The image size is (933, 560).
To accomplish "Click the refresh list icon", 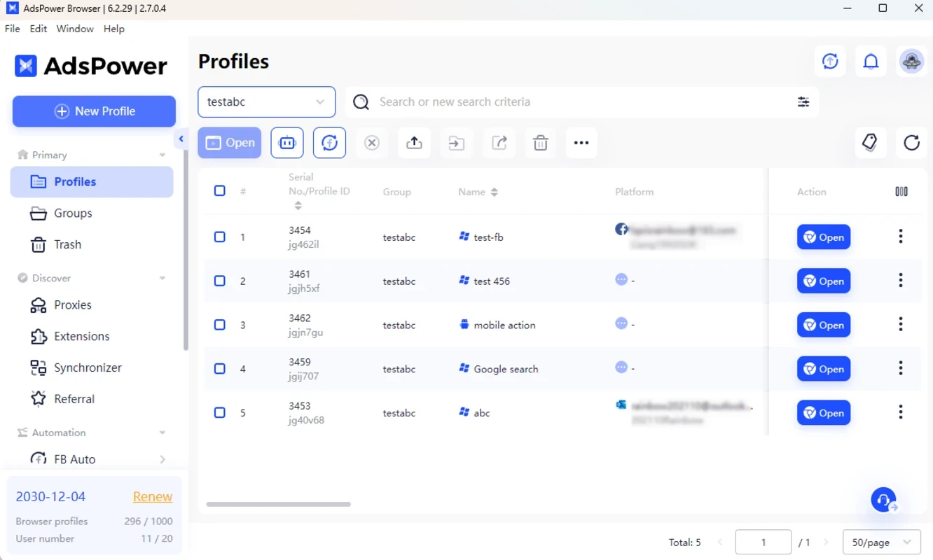I will tap(911, 143).
